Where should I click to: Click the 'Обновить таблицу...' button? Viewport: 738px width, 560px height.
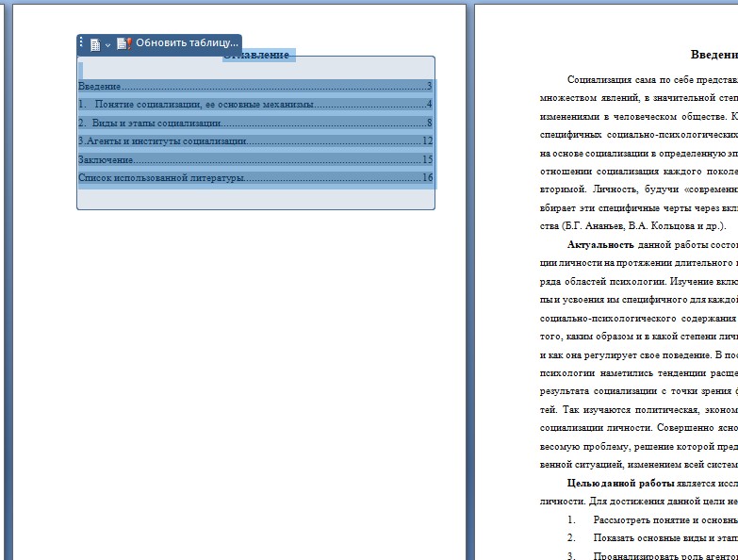click(178, 43)
